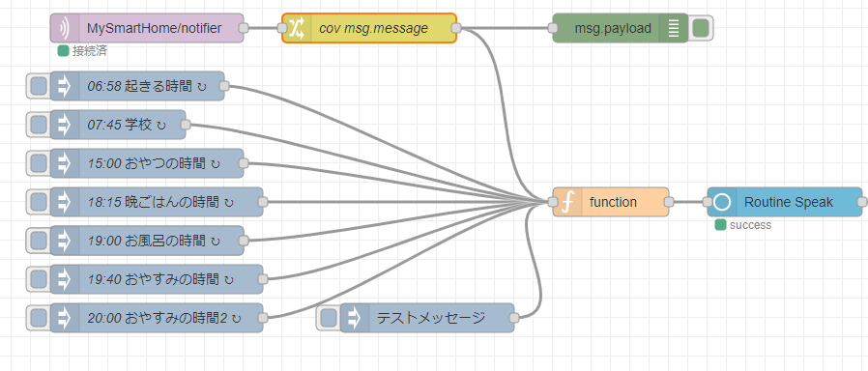
Task: Select the 19:00 お風呂の時間 node label
Action: pos(154,241)
